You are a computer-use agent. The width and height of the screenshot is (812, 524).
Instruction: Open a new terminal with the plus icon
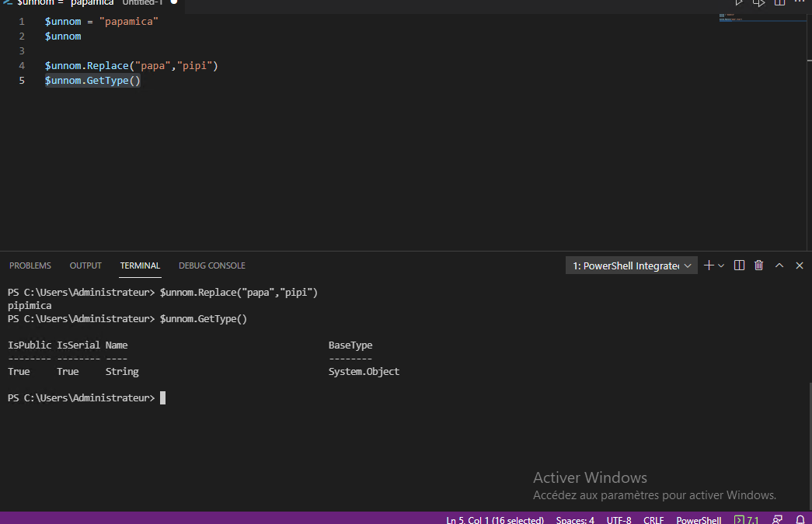click(x=708, y=265)
